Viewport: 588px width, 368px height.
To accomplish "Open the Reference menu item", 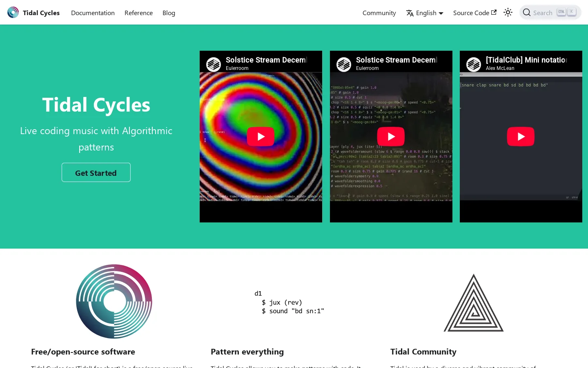I will (138, 13).
